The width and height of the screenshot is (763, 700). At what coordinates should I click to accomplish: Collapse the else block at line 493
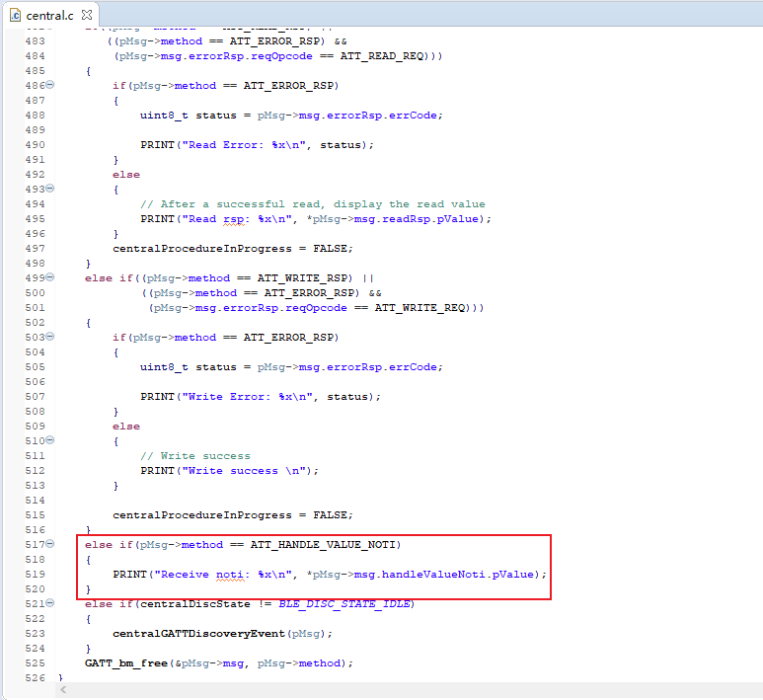(x=50, y=189)
